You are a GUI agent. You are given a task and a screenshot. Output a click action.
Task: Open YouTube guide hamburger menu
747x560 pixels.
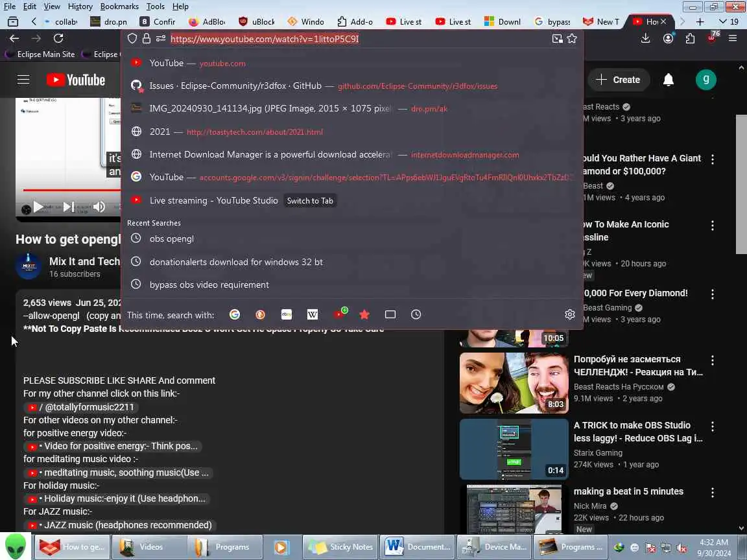(23, 80)
